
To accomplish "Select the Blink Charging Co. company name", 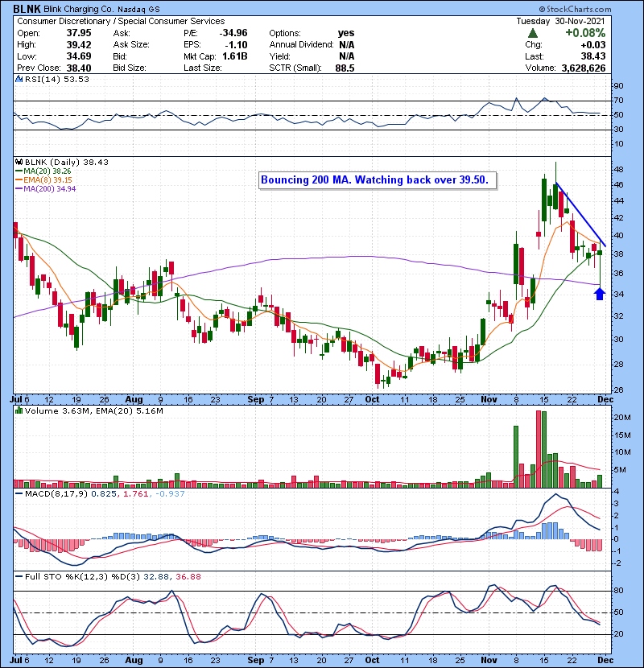I will 79,9.
